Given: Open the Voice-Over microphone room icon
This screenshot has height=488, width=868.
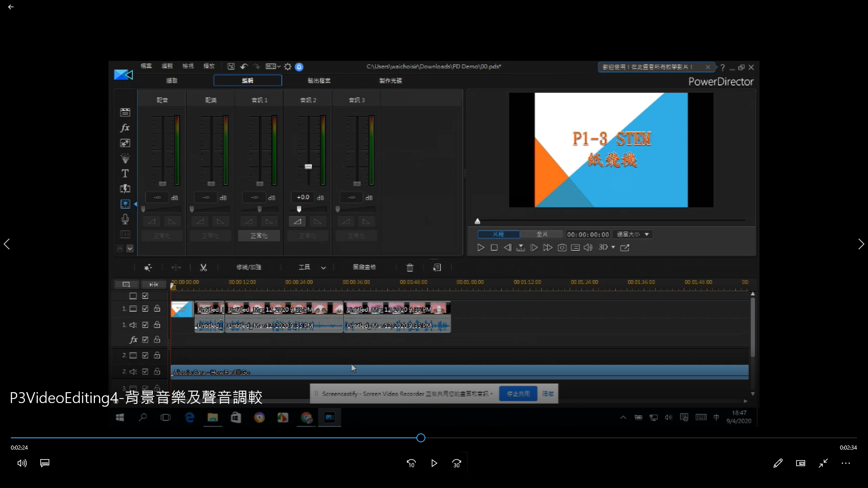Looking at the screenshot, I should pyautogui.click(x=125, y=219).
